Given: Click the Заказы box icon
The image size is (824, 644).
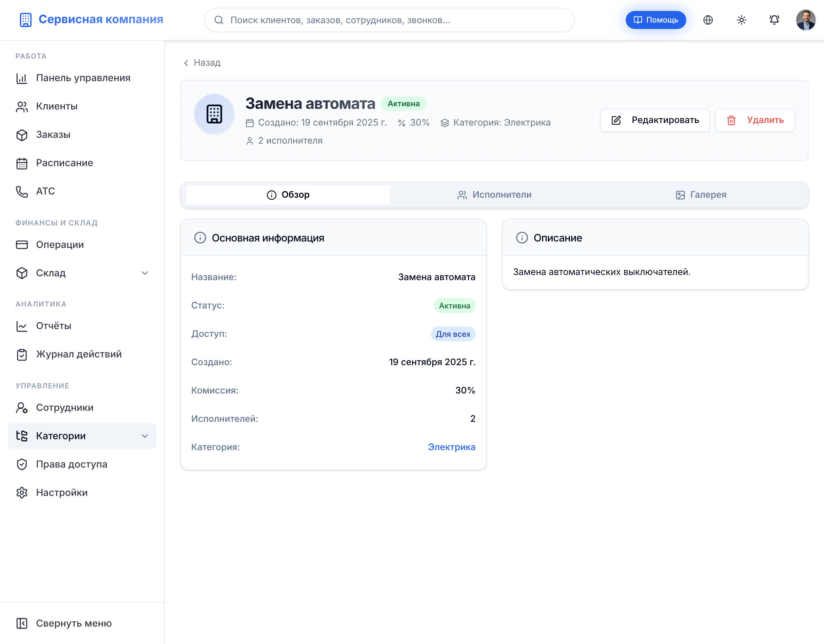Looking at the screenshot, I should click(22, 135).
